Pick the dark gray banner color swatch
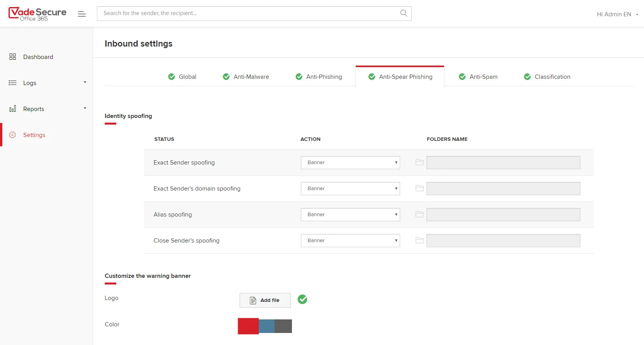The width and height of the screenshot is (644, 345). (283, 326)
